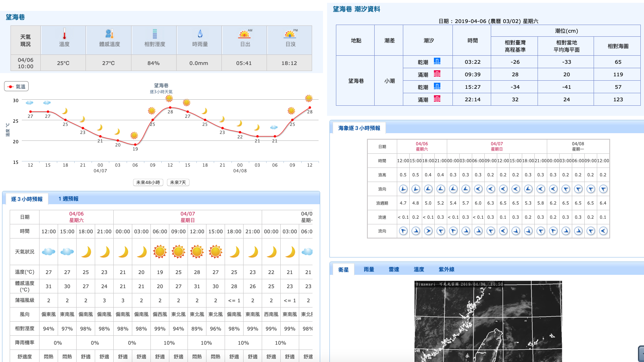Click the 20° data point at 03 on chart
Viewport: 644px width, 362px height.
click(118, 140)
